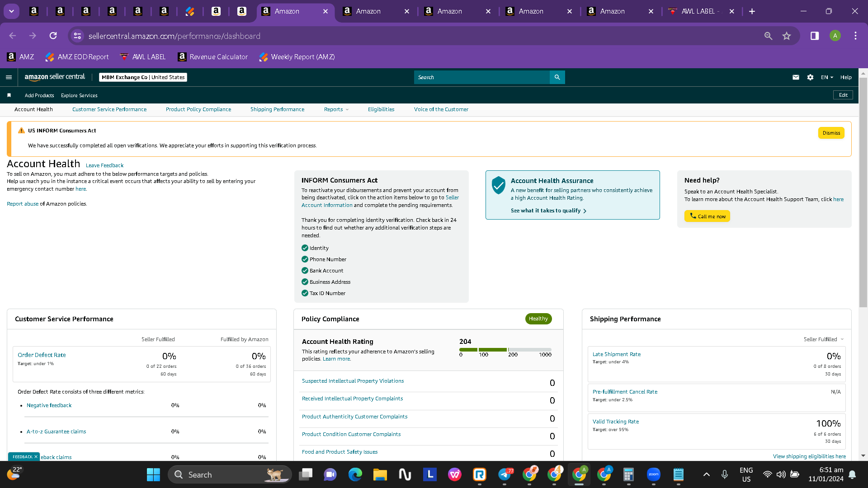Toggle the browser side panel icon
The width and height of the screenshot is (868, 488).
tap(815, 36)
